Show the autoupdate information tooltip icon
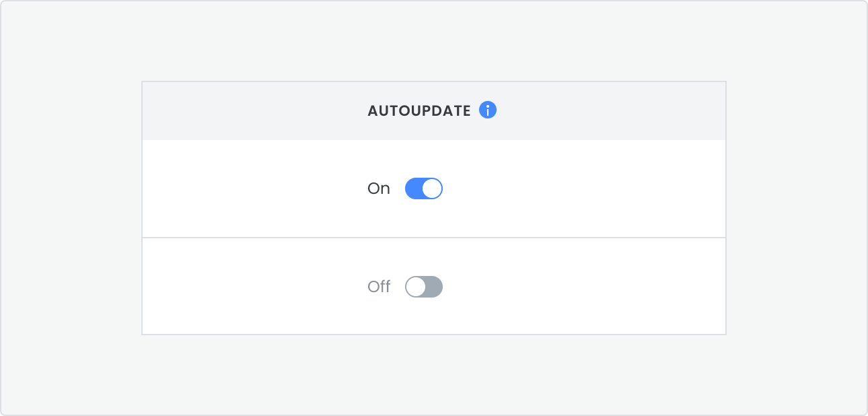 [x=488, y=110]
